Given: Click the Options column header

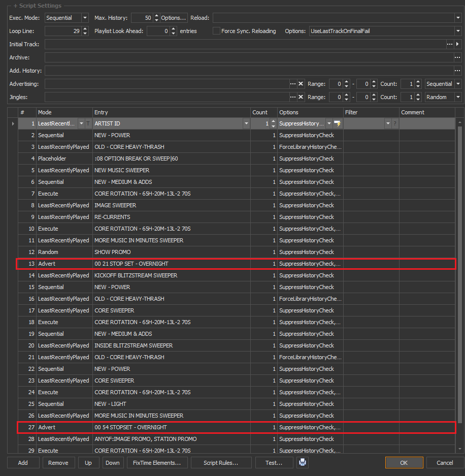Looking at the screenshot, I should [x=310, y=112].
